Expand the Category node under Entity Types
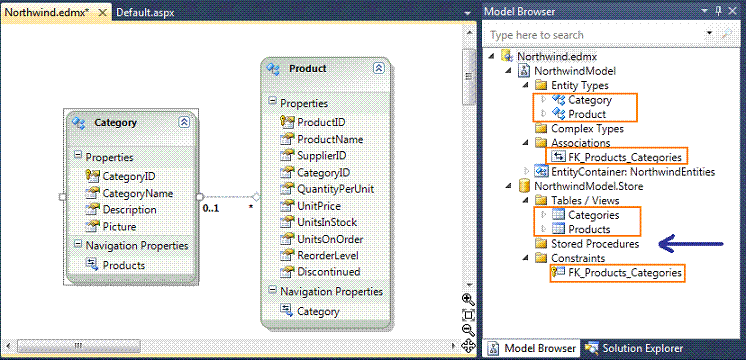This screenshot has width=746, height=361. (544, 100)
